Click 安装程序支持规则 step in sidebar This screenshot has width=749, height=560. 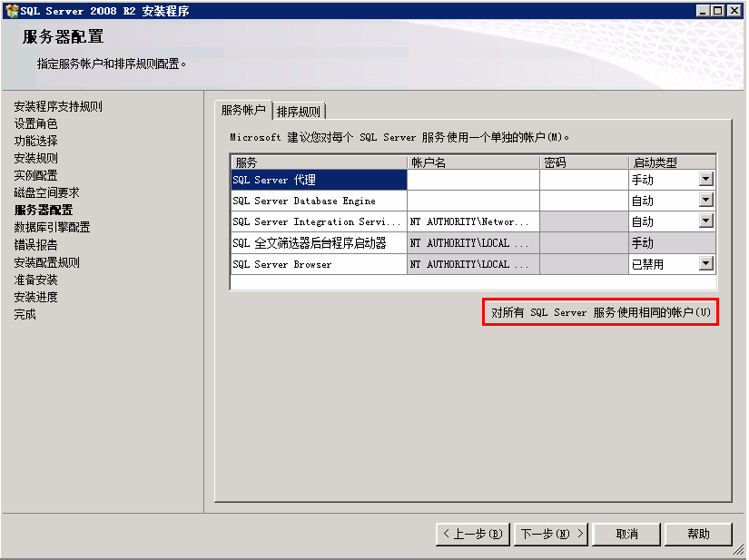58,106
